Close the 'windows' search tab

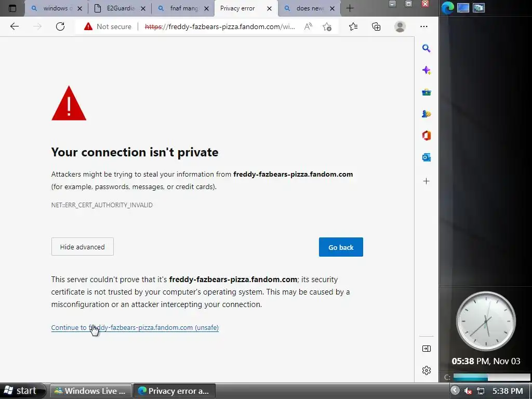79,8
